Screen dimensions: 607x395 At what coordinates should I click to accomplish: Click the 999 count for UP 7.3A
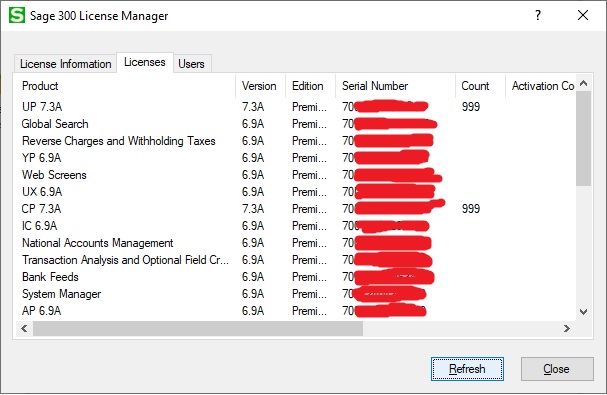tap(471, 106)
